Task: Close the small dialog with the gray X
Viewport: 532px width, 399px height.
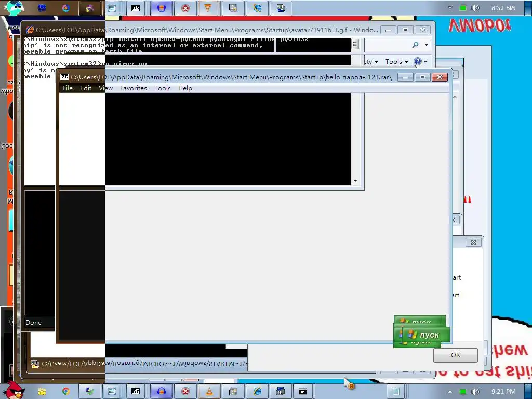Action: 473,242
